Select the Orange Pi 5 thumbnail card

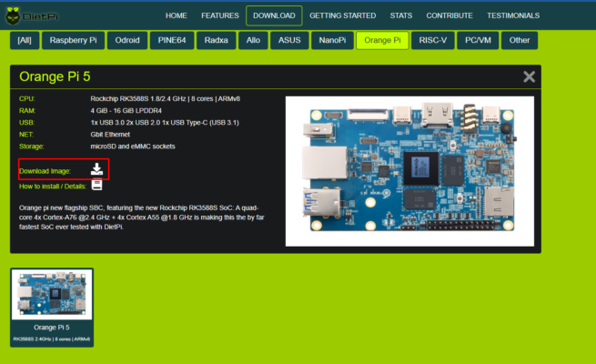[52, 308]
